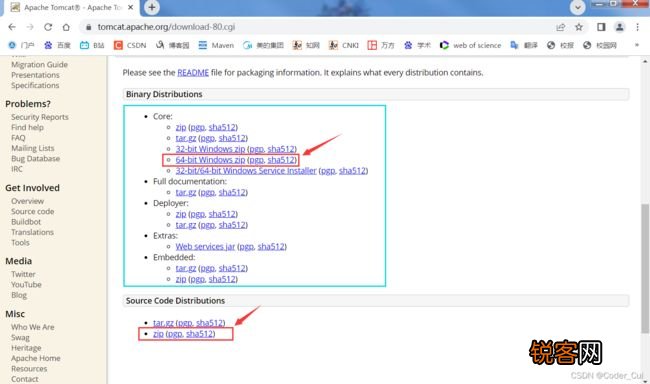650x384 pixels.
Task: Download the Core zip distribution
Action: (181, 127)
